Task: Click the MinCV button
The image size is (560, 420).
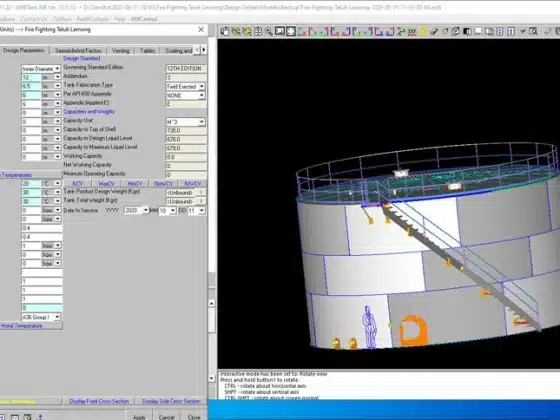Action: 135,184
